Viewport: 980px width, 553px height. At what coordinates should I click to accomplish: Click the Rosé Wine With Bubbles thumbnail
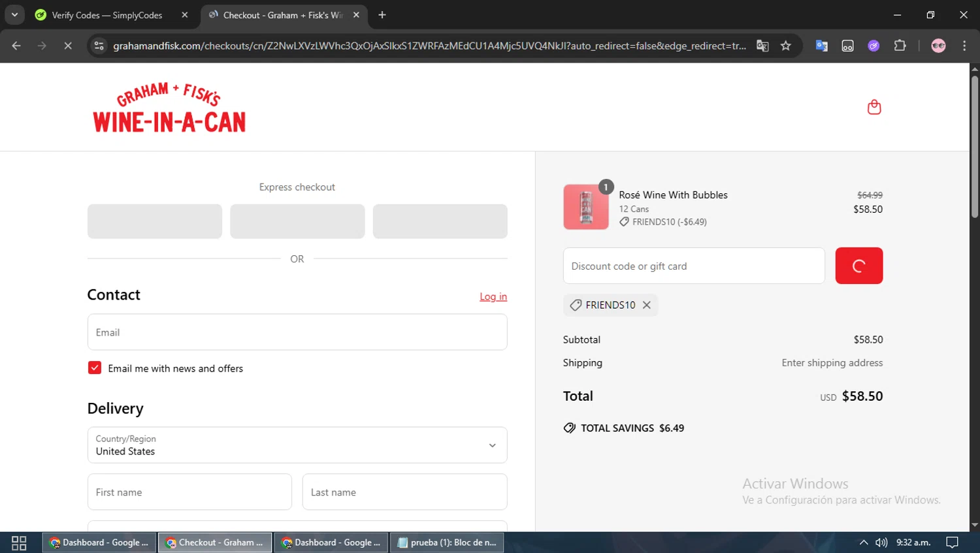[586, 207]
